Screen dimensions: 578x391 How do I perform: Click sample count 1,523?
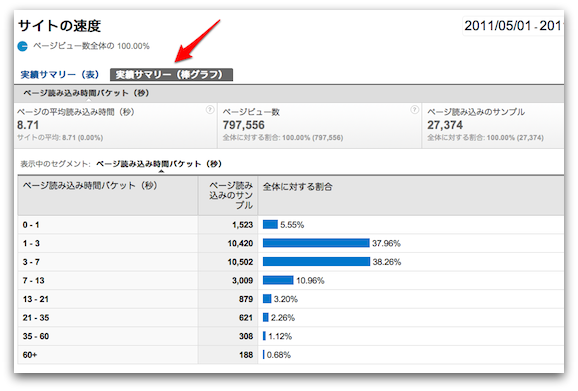coord(243,225)
